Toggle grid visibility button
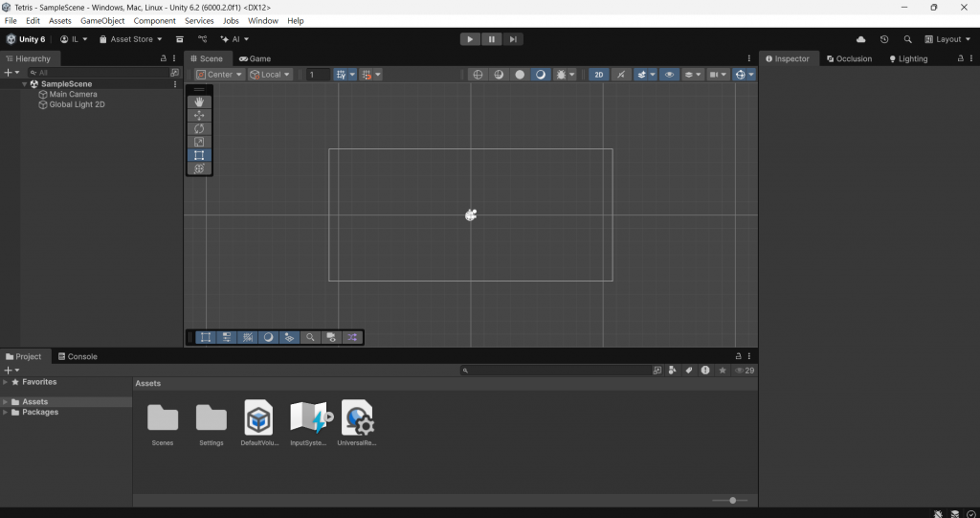The image size is (980, 518). 341,75
